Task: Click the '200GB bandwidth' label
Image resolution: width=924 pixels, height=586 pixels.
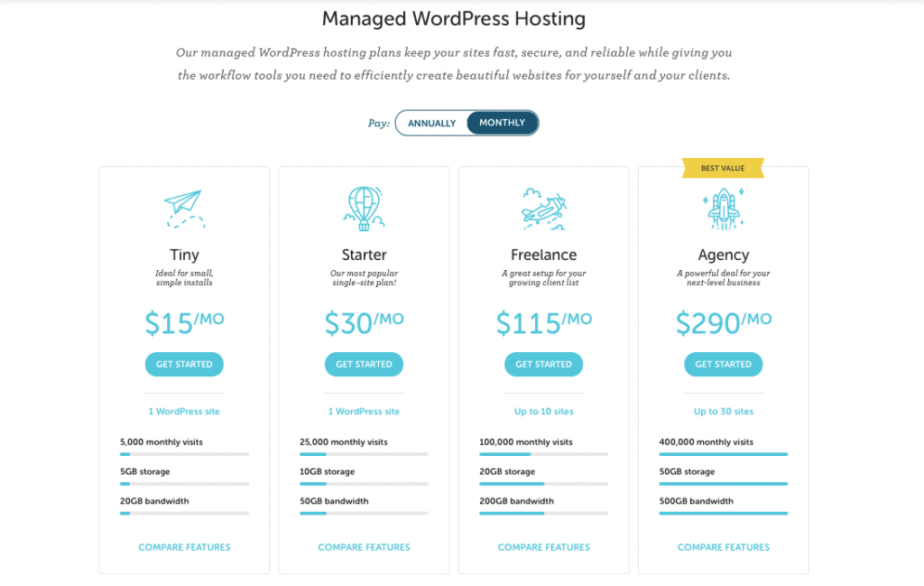Action: [517, 501]
